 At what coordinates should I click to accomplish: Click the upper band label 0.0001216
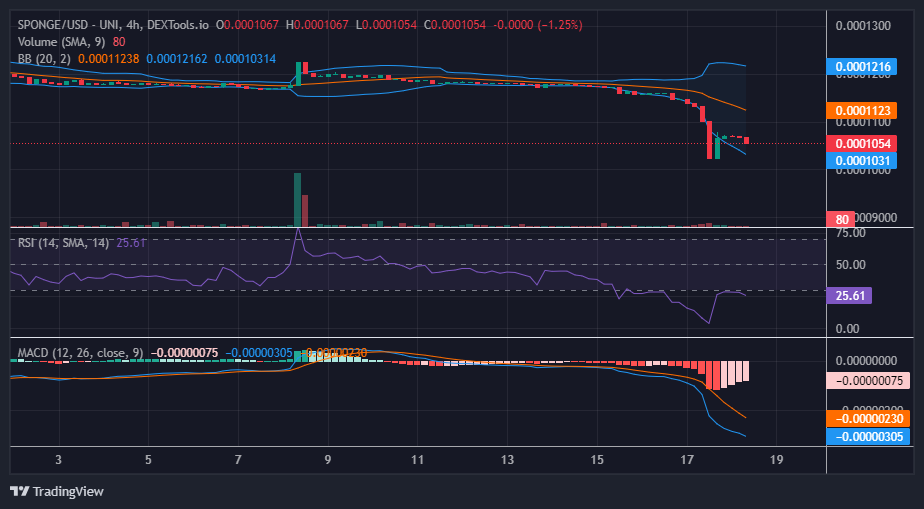[862, 66]
